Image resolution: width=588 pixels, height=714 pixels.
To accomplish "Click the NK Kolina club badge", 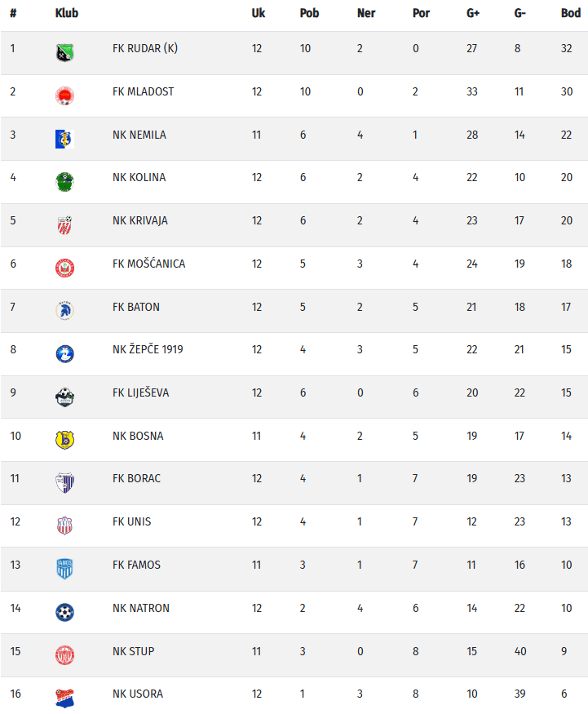I will pyautogui.click(x=64, y=182).
